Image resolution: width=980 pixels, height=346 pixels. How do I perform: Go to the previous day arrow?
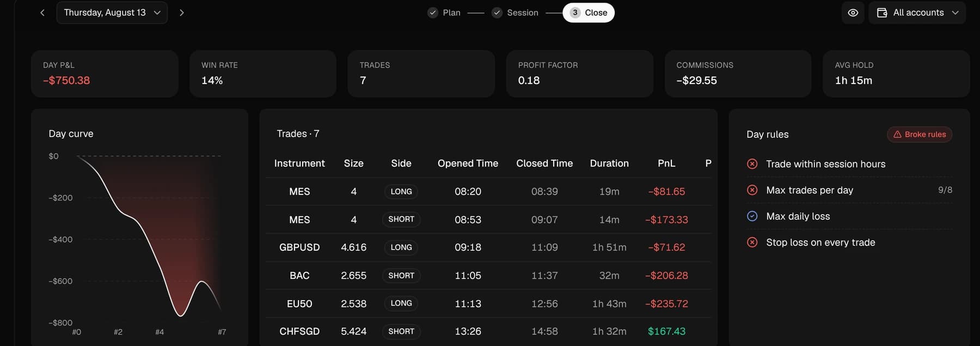pos(42,13)
